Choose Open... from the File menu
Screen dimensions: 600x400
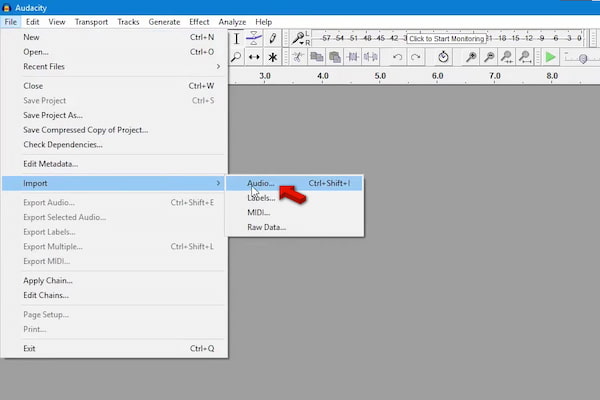click(114, 52)
